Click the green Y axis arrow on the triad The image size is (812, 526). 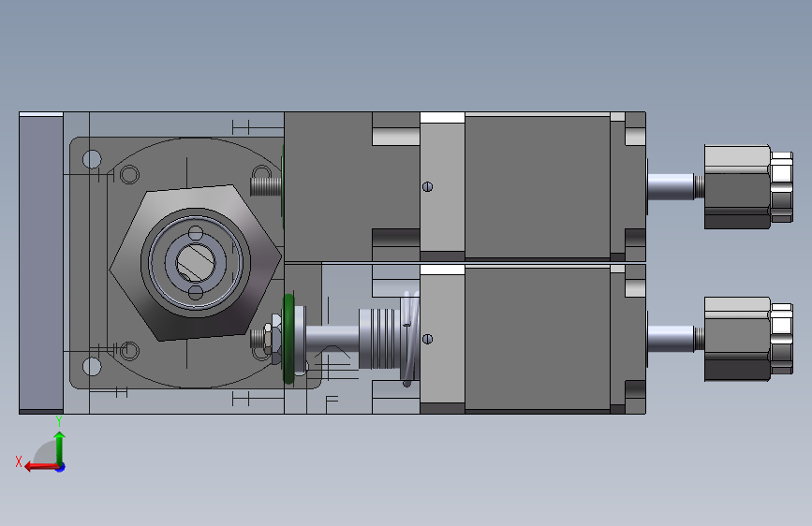pyautogui.click(x=60, y=447)
